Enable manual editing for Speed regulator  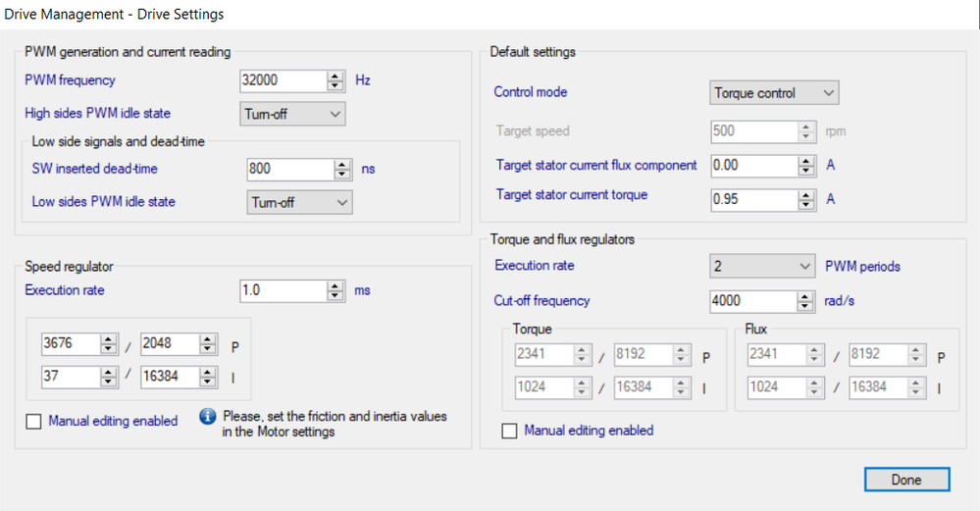coord(33,422)
